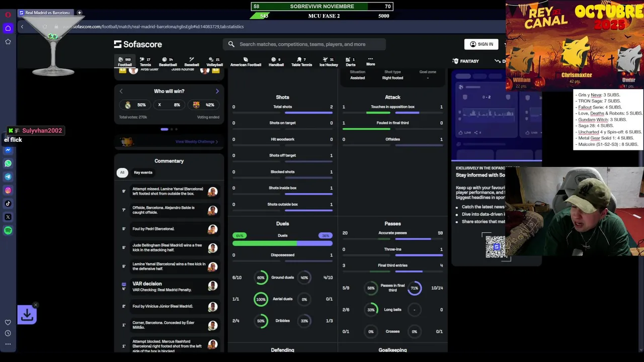This screenshot has height=362, width=644.
Task: Click the 100% Aerial duels circle
Action: pyautogui.click(x=261, y=299)
